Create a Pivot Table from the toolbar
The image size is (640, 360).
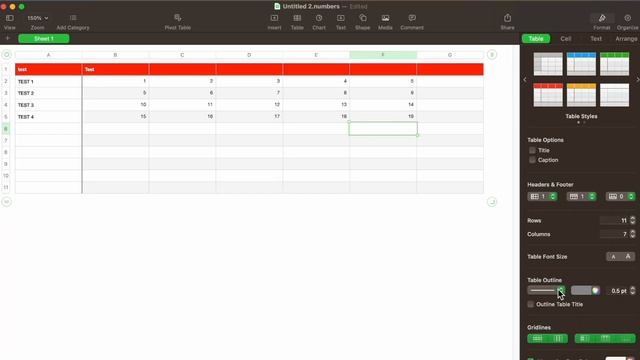[178, 18]
